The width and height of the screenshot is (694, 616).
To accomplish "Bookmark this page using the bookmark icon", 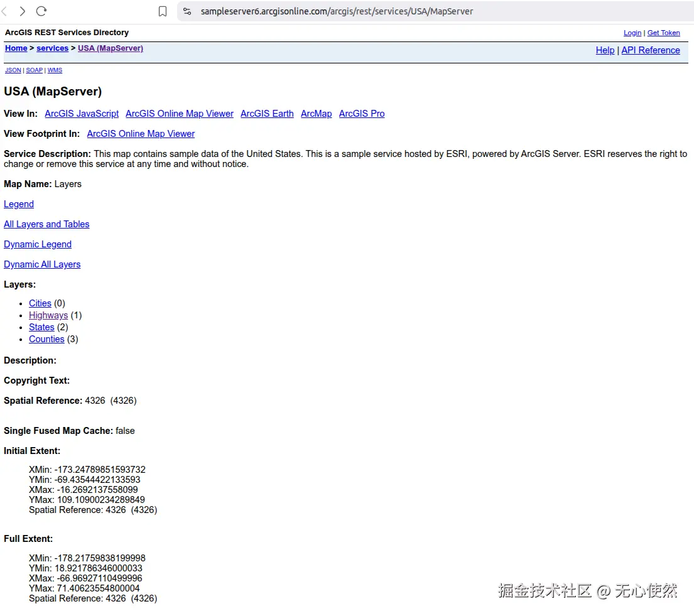I will coord(163,11).
